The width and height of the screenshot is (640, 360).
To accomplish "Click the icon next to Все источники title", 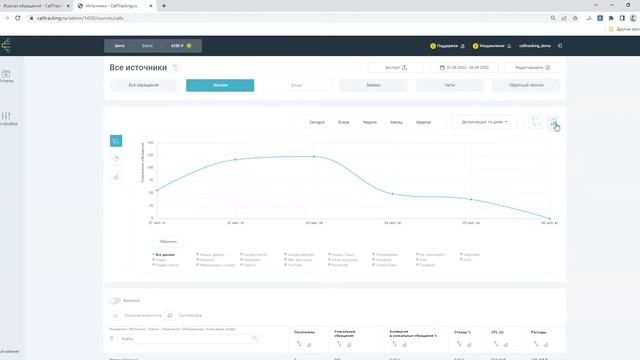I will pos(175,67).
